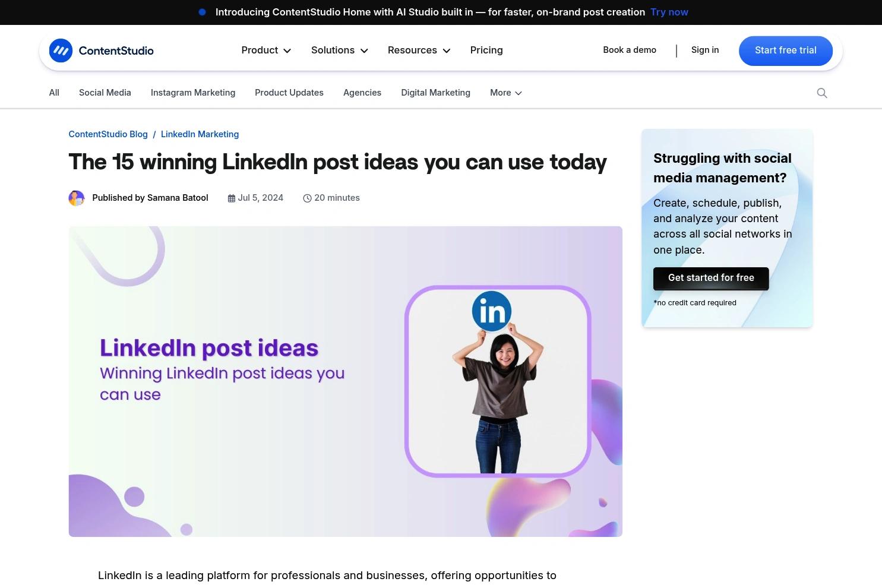Click the '*no credit card required' note
Image resolution: width=882 pixels, height=588 pixels.
tap(695, 303)
